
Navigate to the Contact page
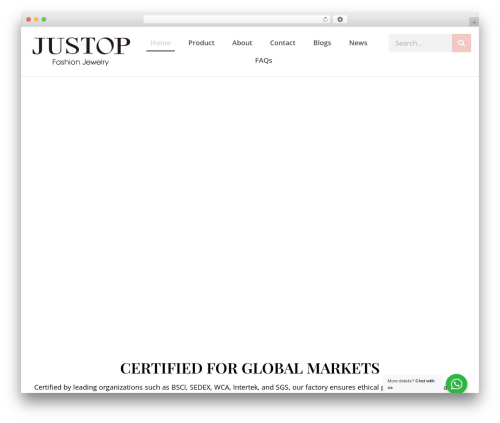click(282, 43)
